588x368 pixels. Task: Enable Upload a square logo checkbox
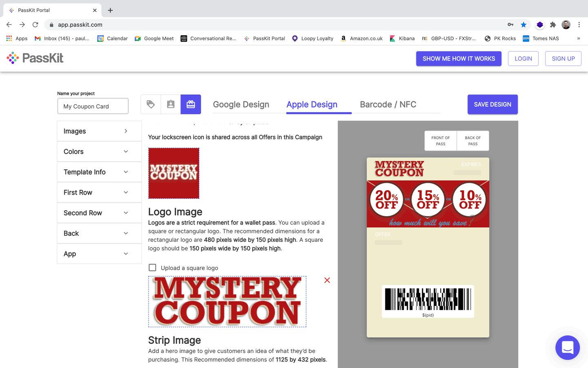(152, 267)
